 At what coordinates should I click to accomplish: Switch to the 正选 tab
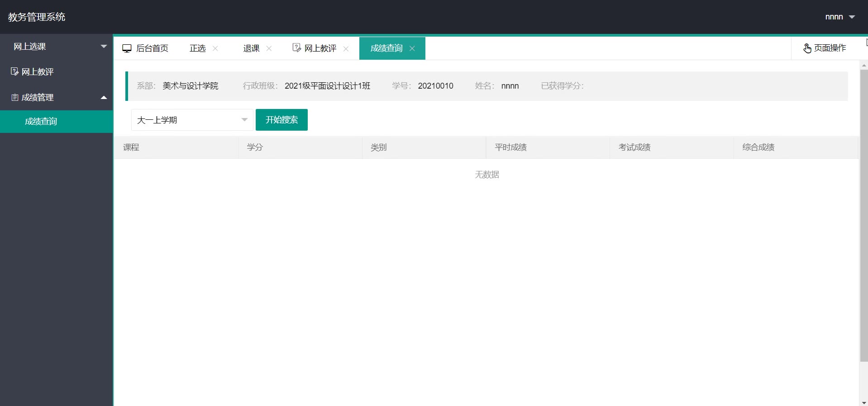pyautogui.click(x=198, y=48)
